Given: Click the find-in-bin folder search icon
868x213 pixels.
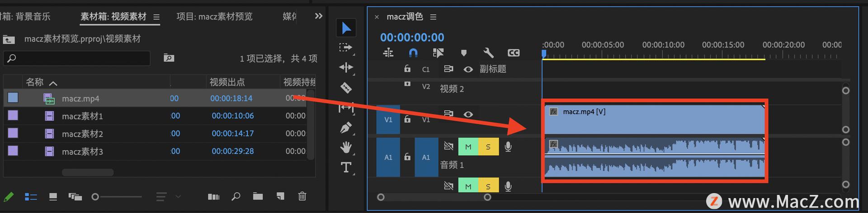Looking at the screenshot, I should (x=169, y=58).
